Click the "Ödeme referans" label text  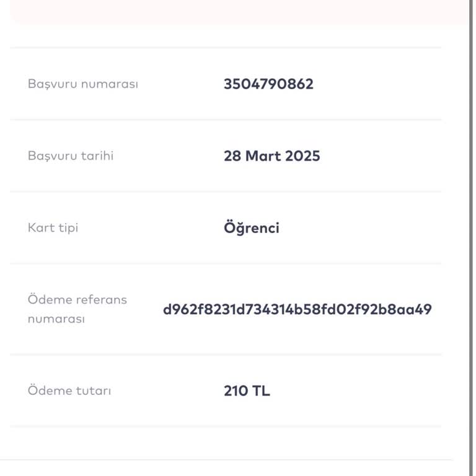pos(77,300)
